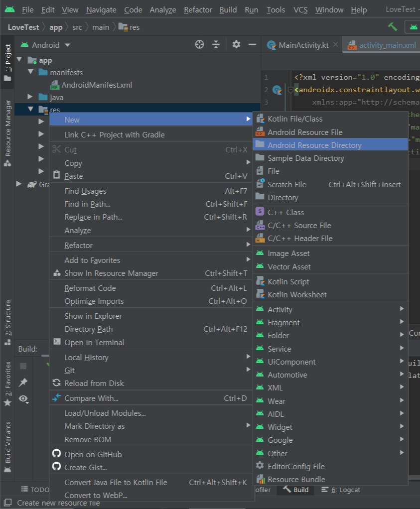The height and width of the screenshot is (509, 420).
Task: Select Kotlin Script
Action: click(330, 281)
